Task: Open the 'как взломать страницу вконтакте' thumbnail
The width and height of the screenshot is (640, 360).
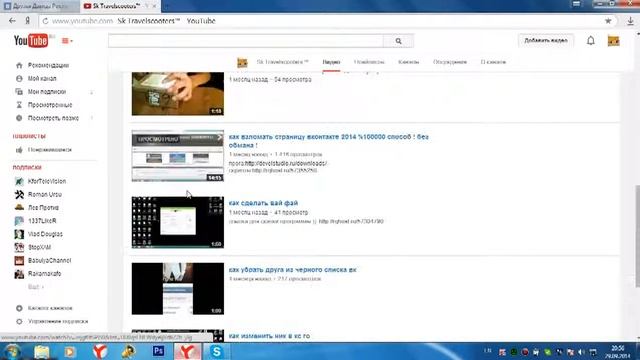Action: pyautogui.click(x=178, y=156)
